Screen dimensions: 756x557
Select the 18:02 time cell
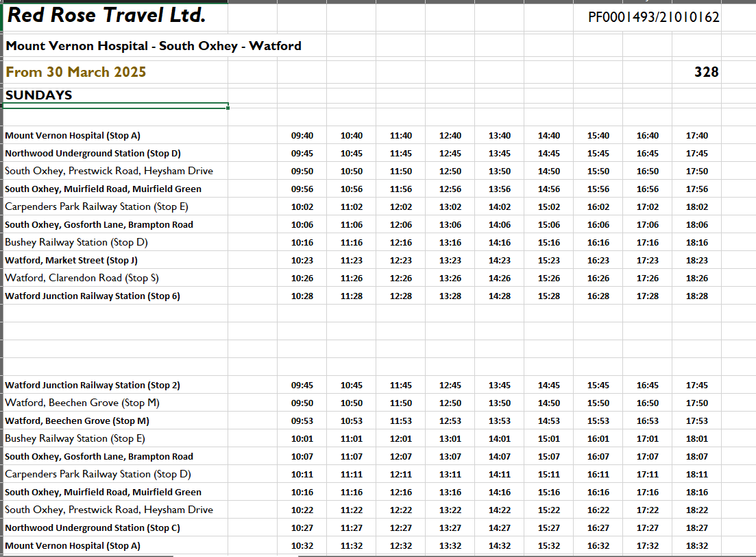point(697,207)
